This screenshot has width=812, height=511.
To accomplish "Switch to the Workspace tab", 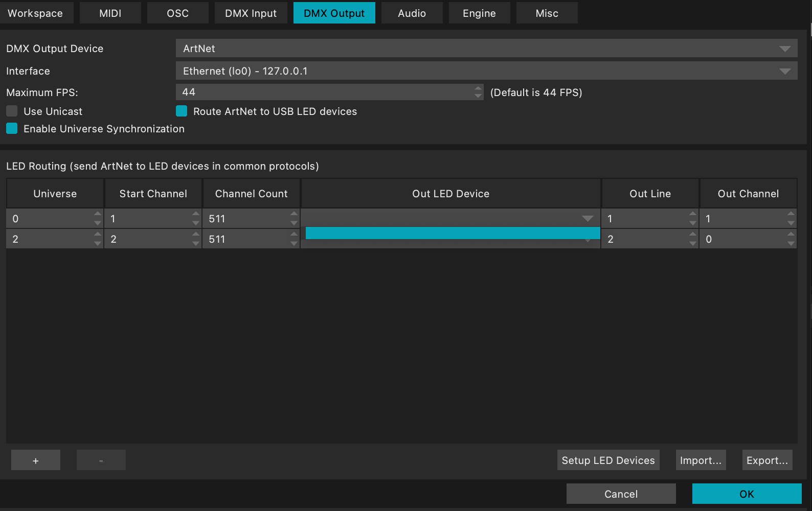I will pyautogui.click(x=36, y=13).
